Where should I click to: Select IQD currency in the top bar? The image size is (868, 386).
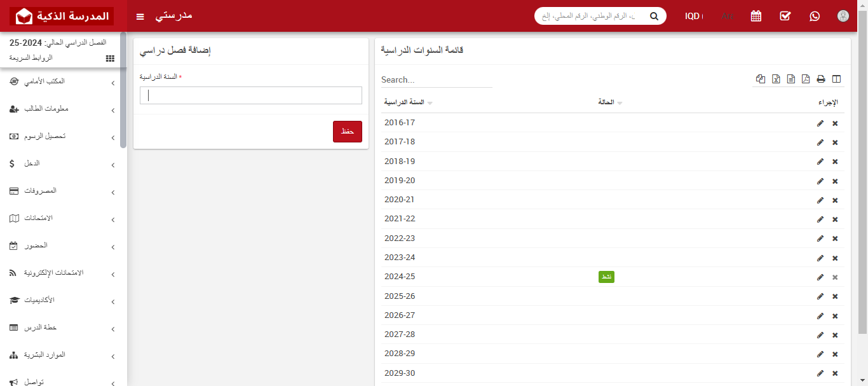click(x=694, y=16)
